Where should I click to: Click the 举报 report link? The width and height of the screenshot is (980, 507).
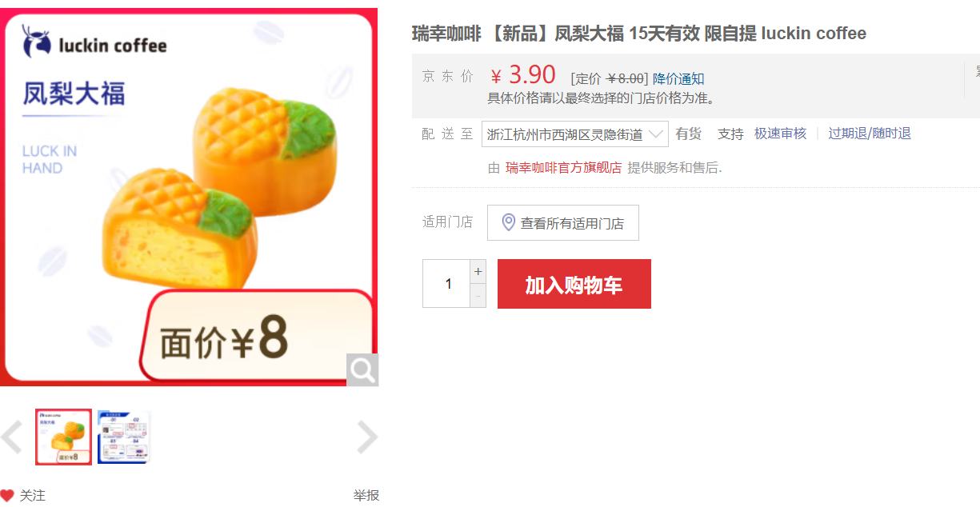tap(366, 495)
